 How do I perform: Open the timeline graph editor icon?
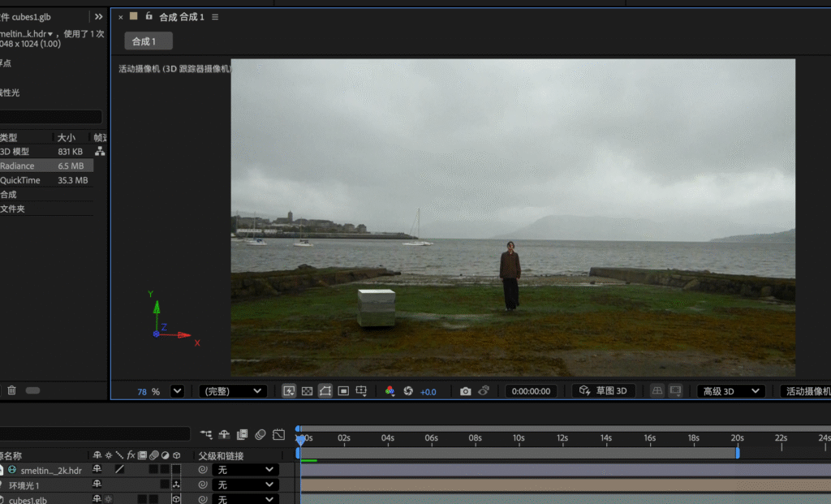(x=278, y=435)
